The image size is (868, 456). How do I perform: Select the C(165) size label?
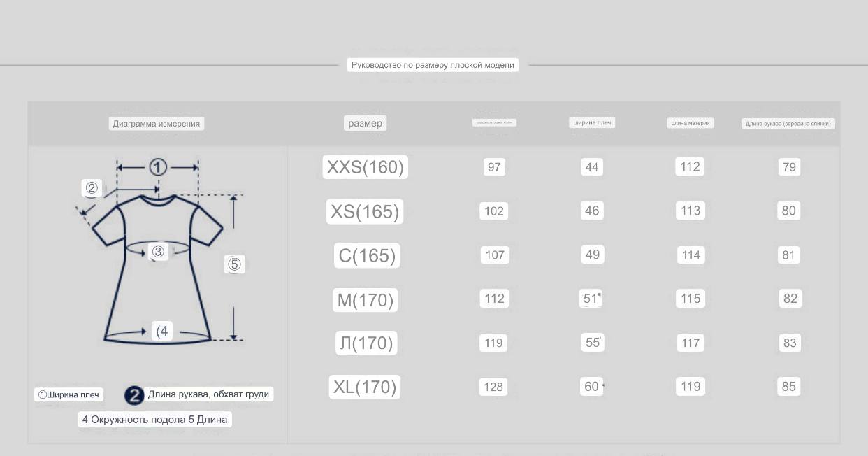368,255
